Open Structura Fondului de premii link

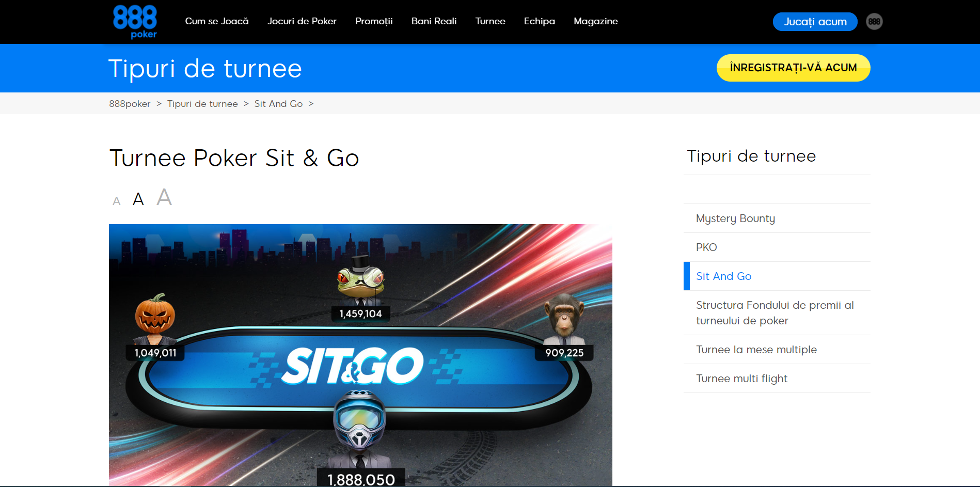tap(777, 313)
